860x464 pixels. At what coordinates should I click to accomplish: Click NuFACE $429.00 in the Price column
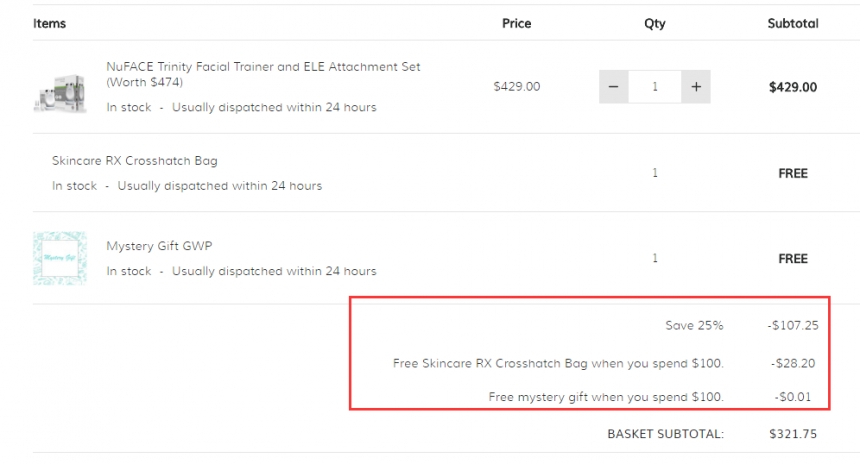tap(516, 87)
